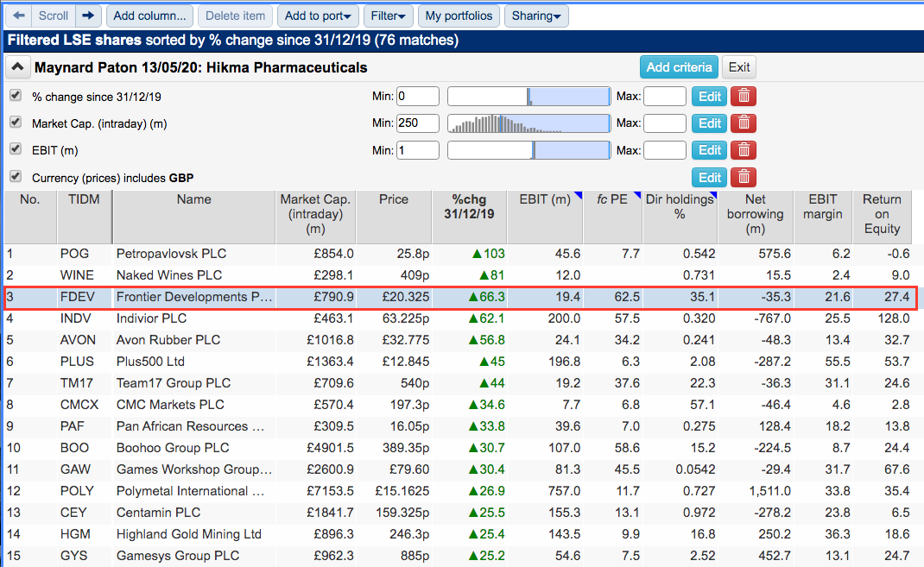
Task: Open My portfolios
Action: coord(459,16)
